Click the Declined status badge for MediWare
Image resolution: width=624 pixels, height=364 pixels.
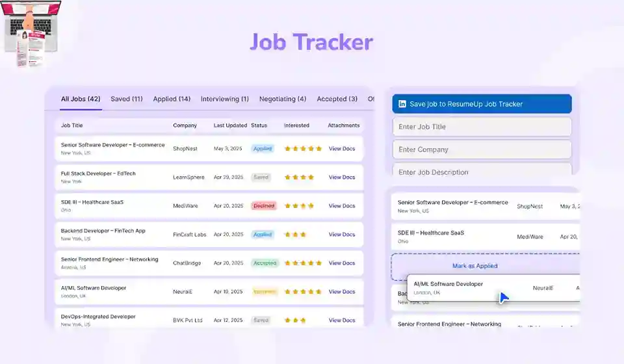click(x=264, y=205)
